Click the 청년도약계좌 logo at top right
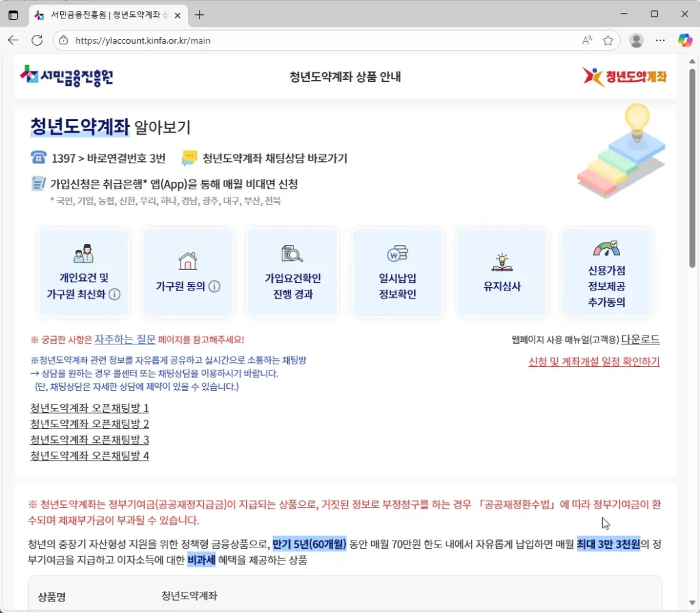 (625, 77)
